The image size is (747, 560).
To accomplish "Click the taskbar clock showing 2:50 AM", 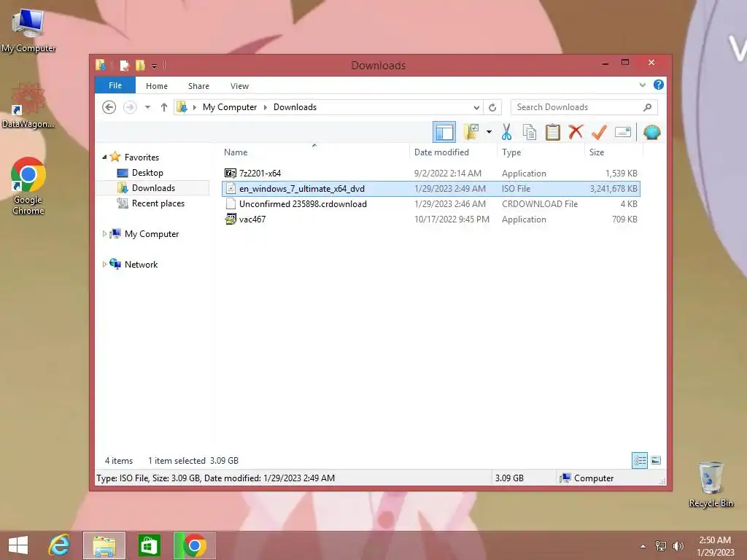I will coord(715,545).
